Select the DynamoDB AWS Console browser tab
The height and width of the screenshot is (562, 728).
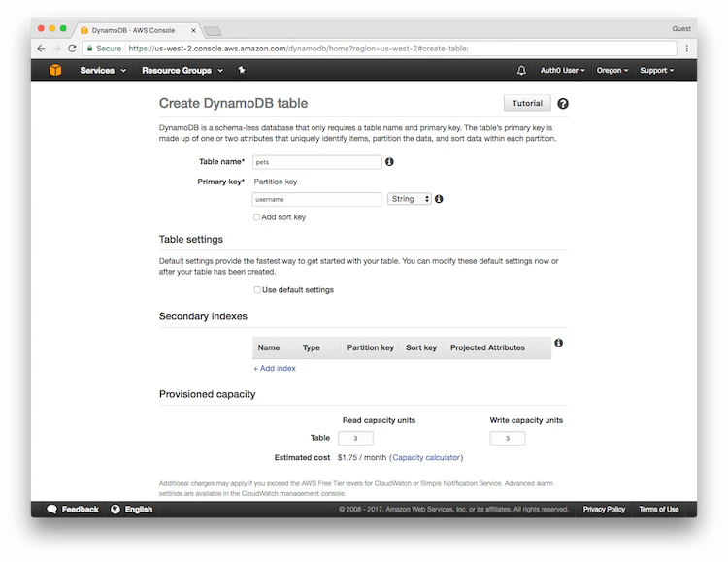tap(137, 30)
